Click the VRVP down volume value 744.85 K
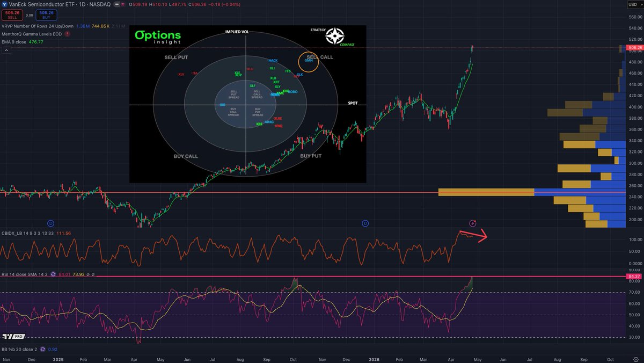The width and height of the screenshot is (644, 363). 101,26
